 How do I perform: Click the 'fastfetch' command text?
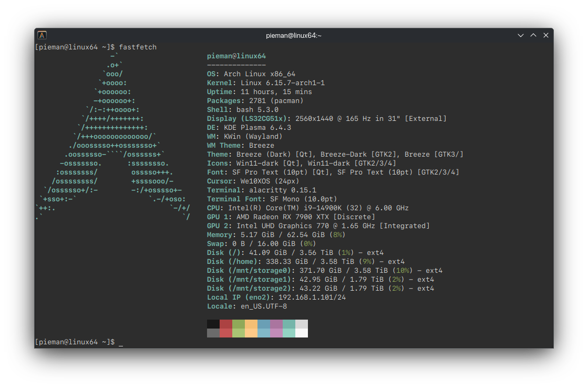click(138, 47)
